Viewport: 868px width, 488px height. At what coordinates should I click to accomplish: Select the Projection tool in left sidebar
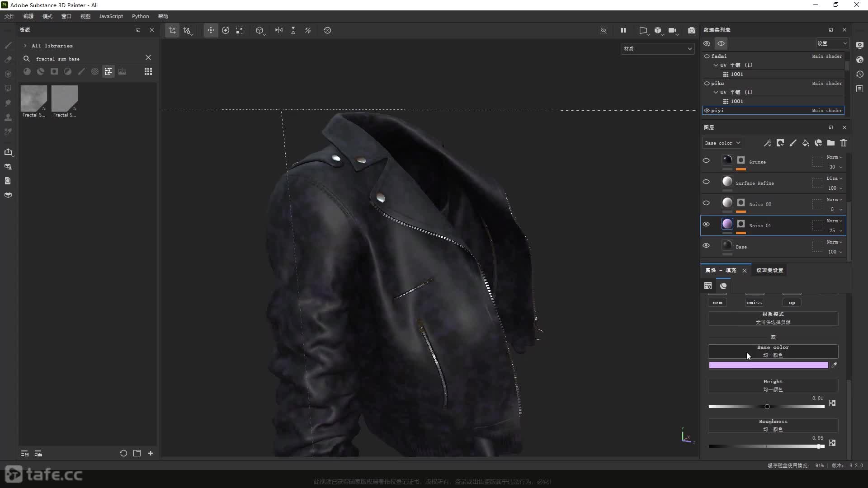[8, 74]
